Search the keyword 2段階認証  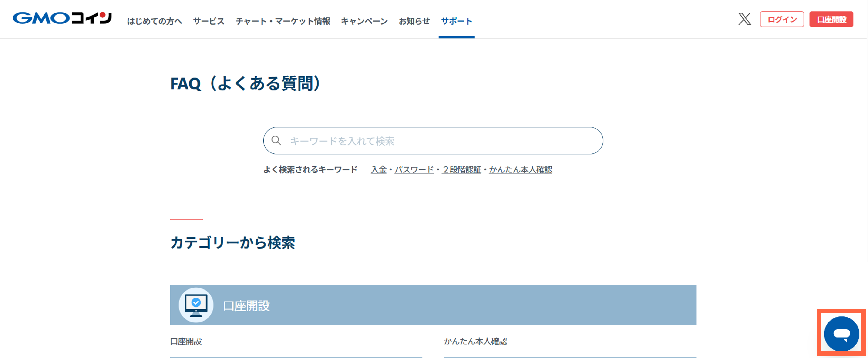(x=462, y=169)
